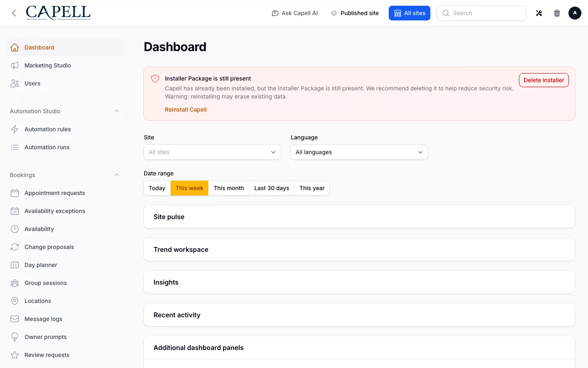Viewport: 588px width, 368px height.
Task: Select the This week date range
Action: click(x=189, y=188)
